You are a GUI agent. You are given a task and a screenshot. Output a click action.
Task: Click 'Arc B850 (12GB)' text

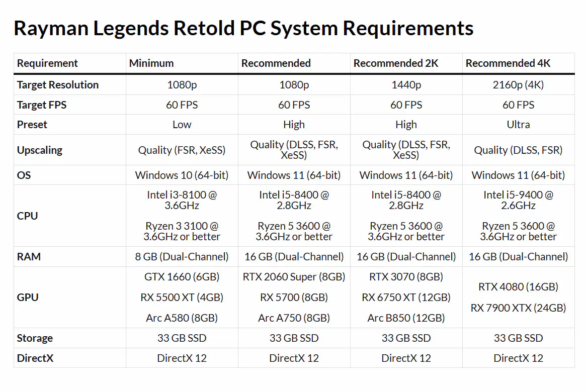406,318
